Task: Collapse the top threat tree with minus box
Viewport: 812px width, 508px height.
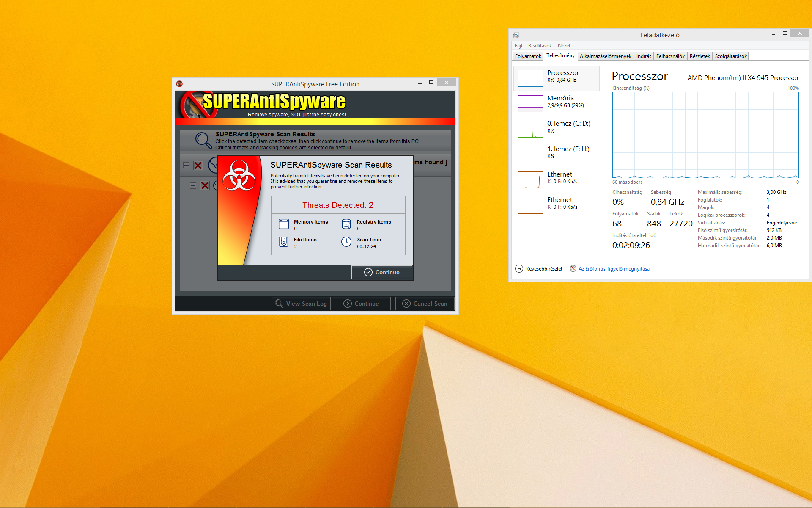Action: pos(186,166)
